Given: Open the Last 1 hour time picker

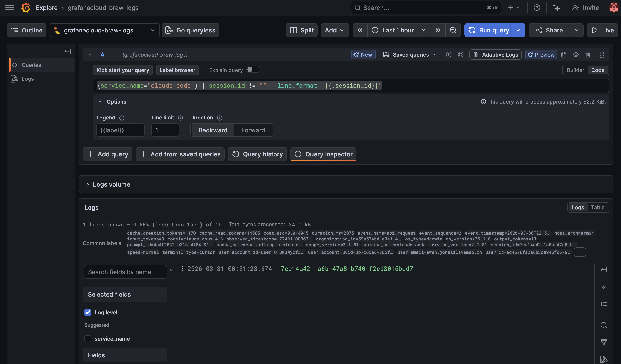Looking at the screenshot, I should pos(398,30).
